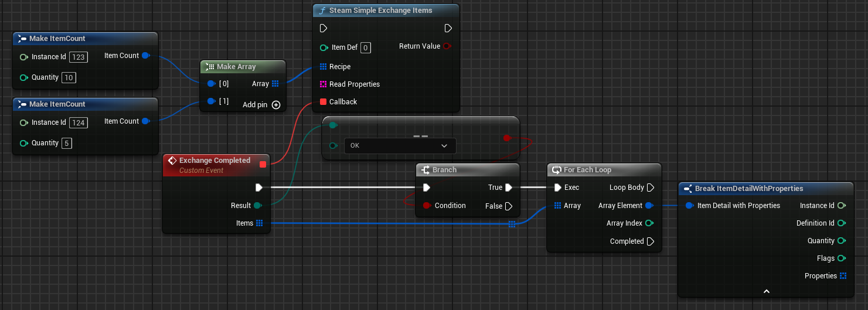Click the Instance Id field showing 123
Viewport: 868px width, 310px height.
click(x=78, y=57)
